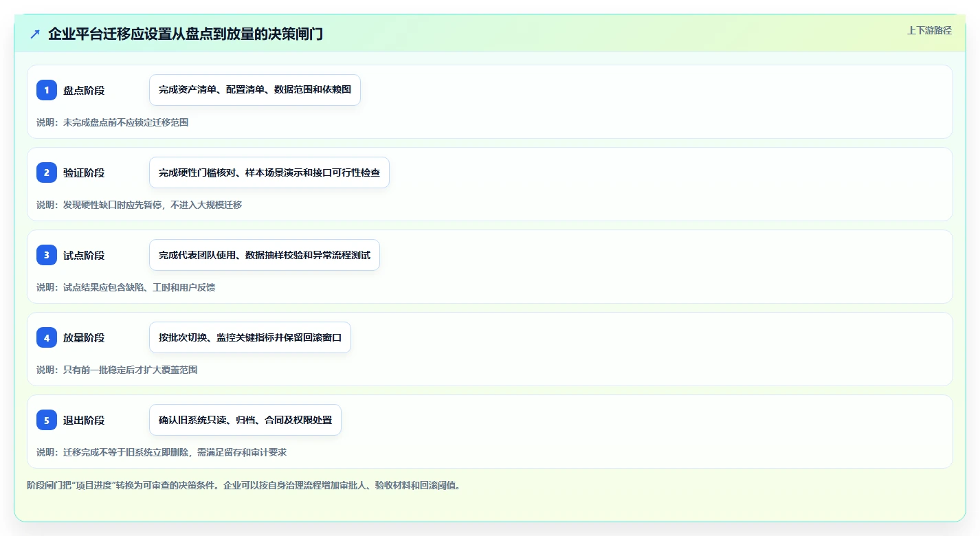Click the note 试点结果应包含缺陷、工时和用户反馈
The height and width of the screenshot is (536, 980).
[x=126, y=287]
